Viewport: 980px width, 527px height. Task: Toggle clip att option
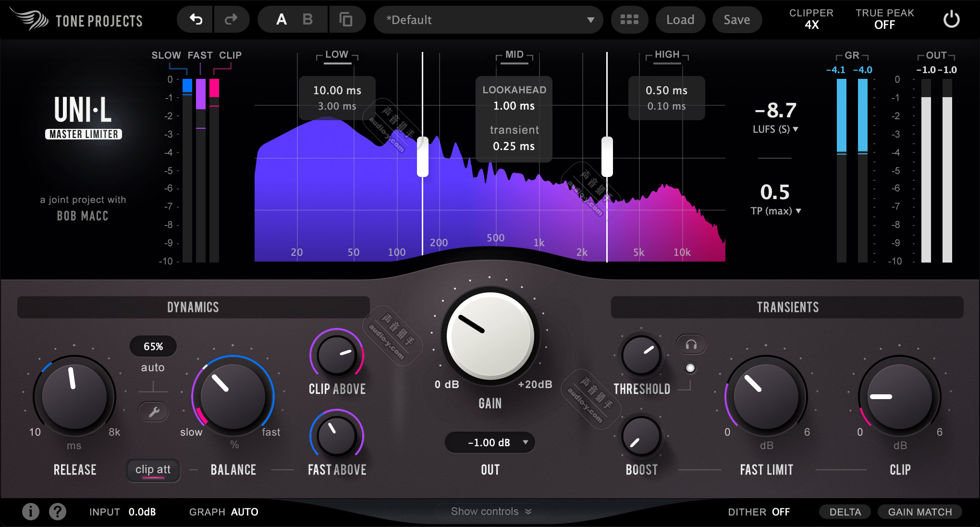[153, 470]
